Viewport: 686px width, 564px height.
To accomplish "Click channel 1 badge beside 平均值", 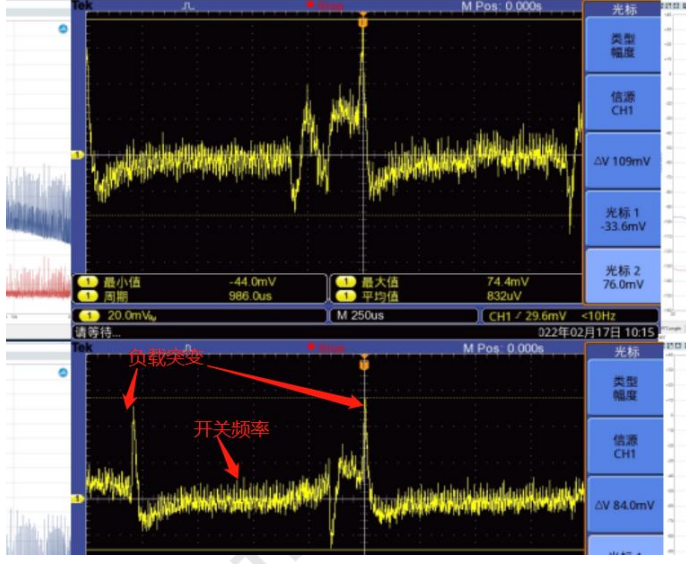I will [346, 296].
